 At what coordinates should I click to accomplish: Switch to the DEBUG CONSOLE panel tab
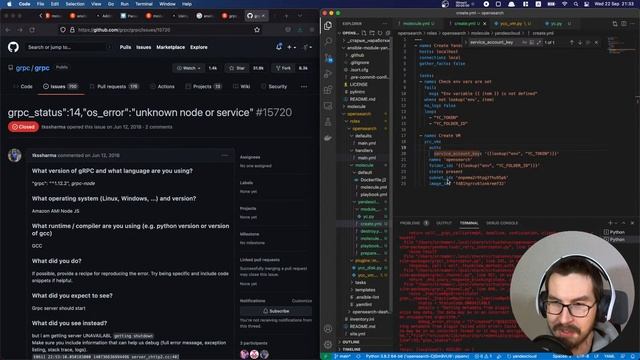point(502,223)
